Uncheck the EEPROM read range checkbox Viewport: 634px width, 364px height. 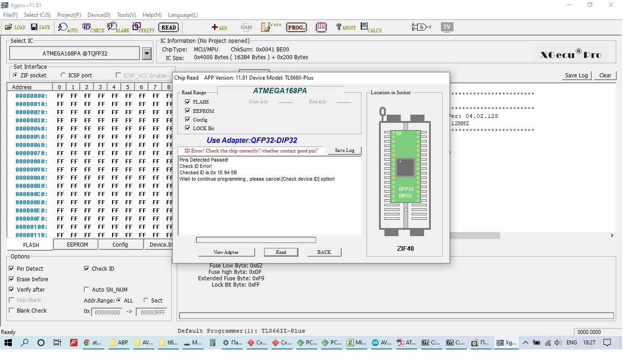188,111
